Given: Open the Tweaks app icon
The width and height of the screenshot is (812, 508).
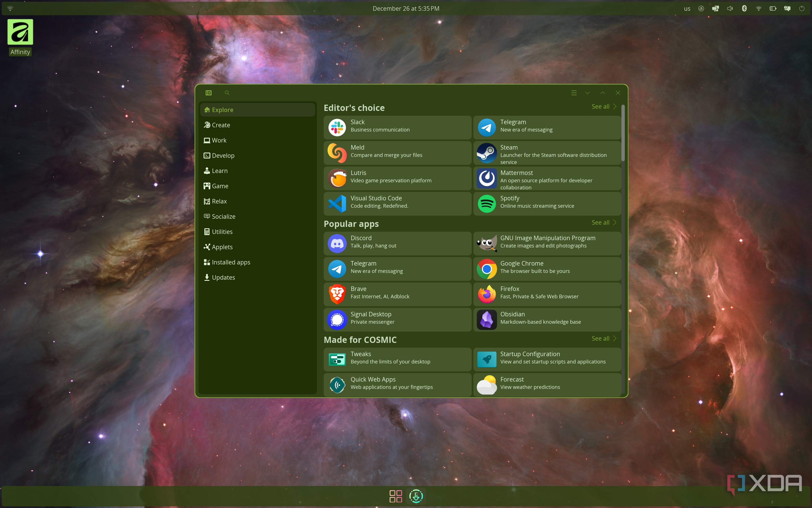Looking at the screenshot, I should pos(337,360).
